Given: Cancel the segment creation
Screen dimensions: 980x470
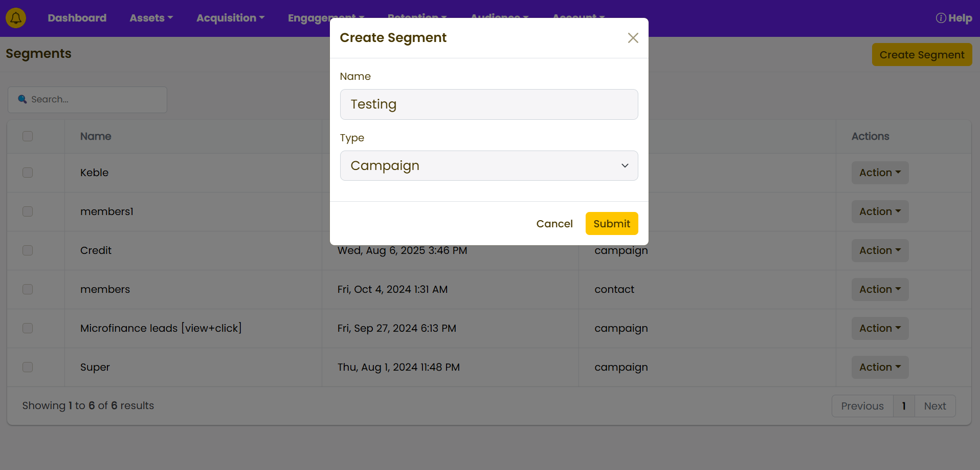Looking at the screenshot, I should [x=554, y=224].
